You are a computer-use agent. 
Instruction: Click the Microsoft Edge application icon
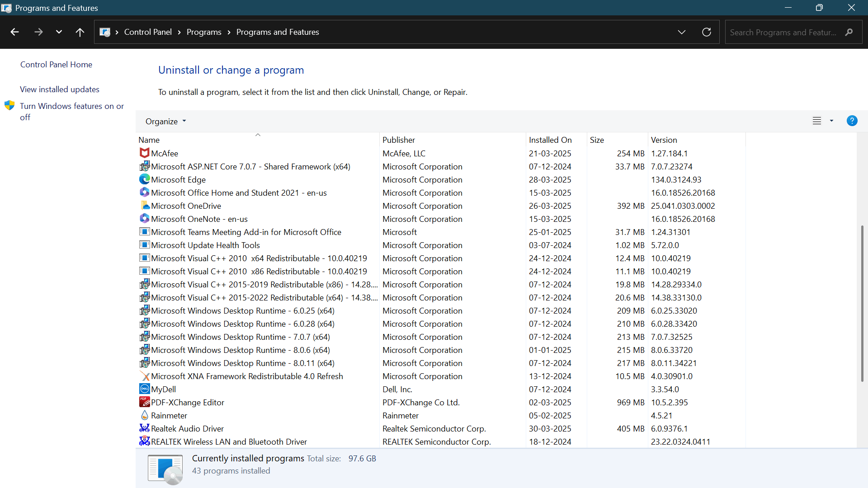pyautogui.click(x=144, y=179)
